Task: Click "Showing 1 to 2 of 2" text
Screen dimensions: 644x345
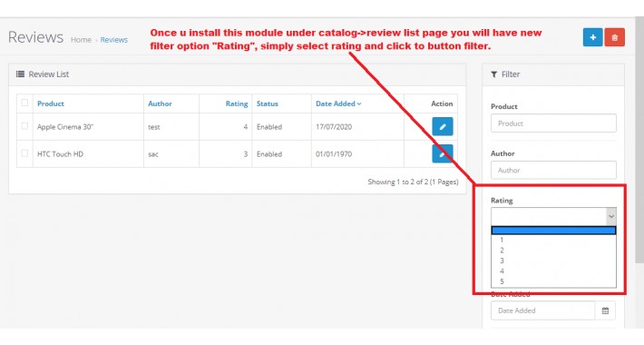Action: 397,182
